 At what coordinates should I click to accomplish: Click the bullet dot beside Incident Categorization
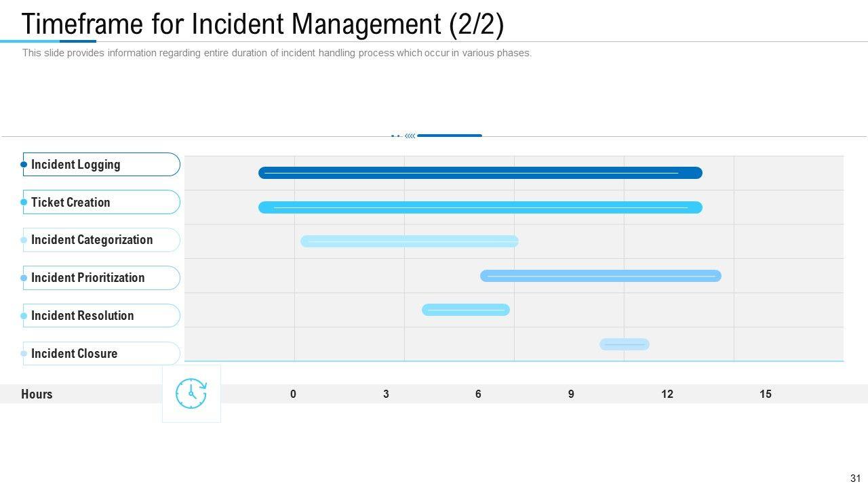tap(24, 240)
